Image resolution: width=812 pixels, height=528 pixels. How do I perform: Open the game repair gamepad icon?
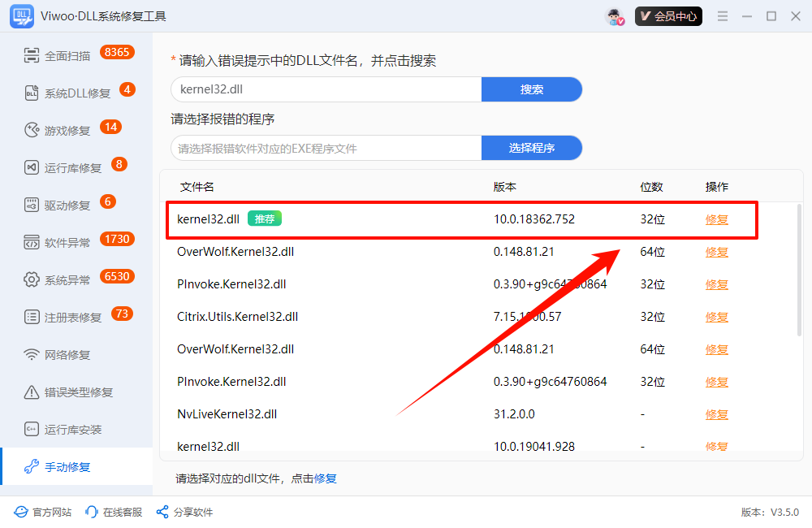click(32, 131)
